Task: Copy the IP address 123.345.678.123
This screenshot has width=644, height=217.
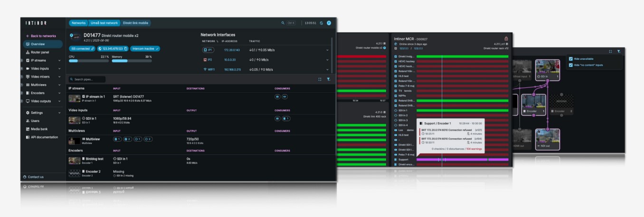Action: 126,49
